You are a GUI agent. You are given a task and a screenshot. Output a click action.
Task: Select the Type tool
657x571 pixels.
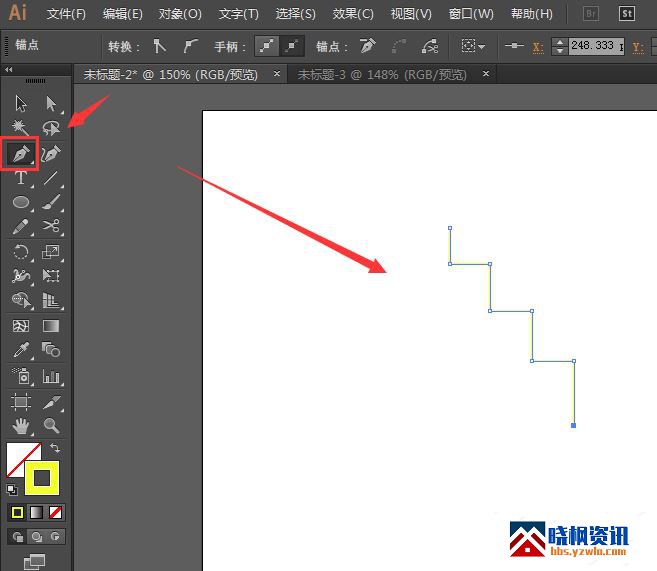(20, 178)
